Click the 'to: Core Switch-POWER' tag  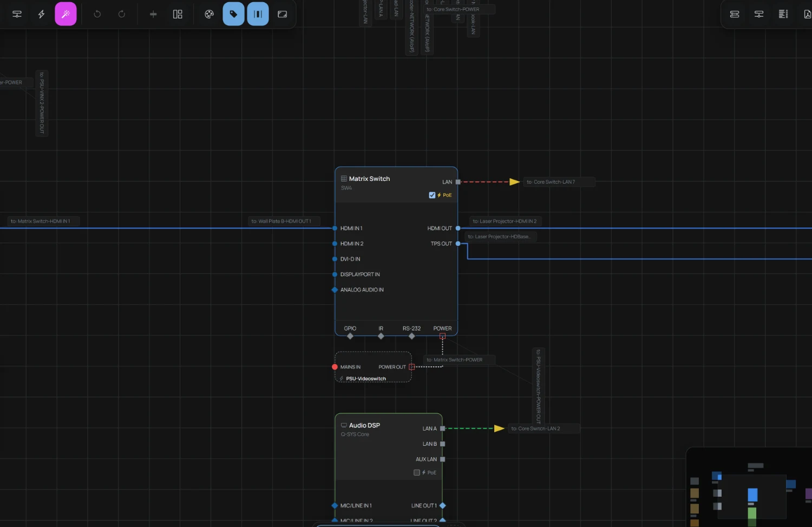[459, 9]
